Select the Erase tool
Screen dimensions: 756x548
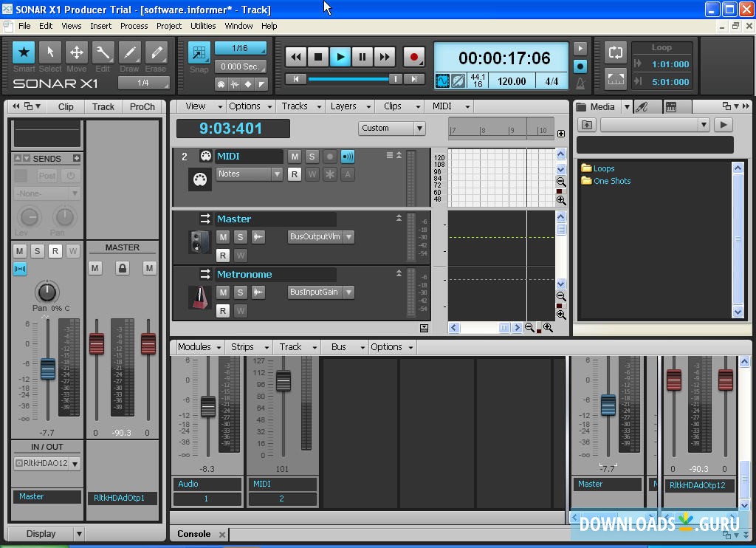pos(156,52)
